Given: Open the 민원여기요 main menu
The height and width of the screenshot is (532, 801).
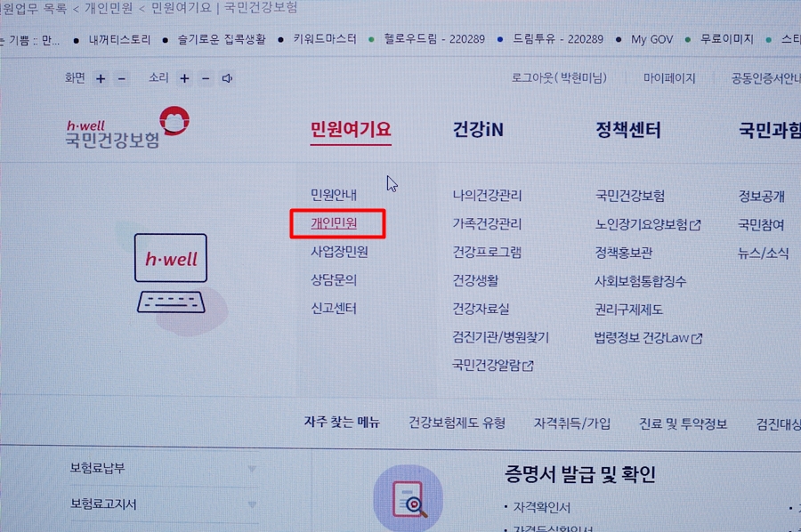Looking at the screenshot, I should pos(351,129).
